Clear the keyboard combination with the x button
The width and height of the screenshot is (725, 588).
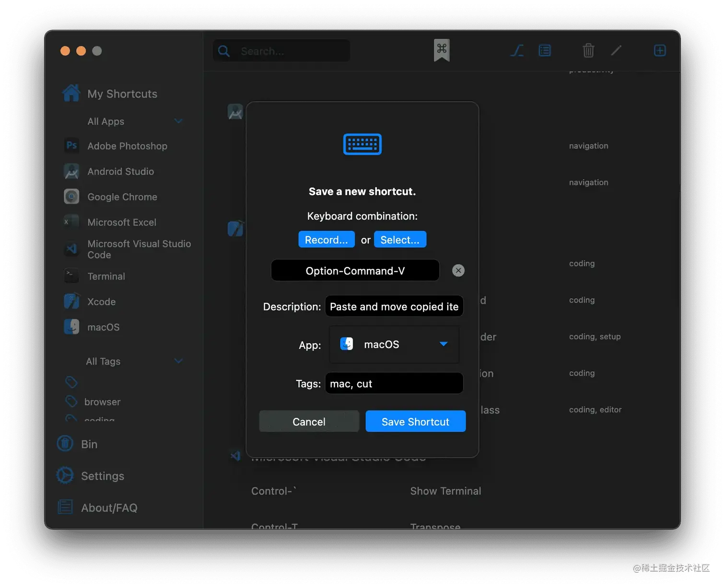click(458, 271)
